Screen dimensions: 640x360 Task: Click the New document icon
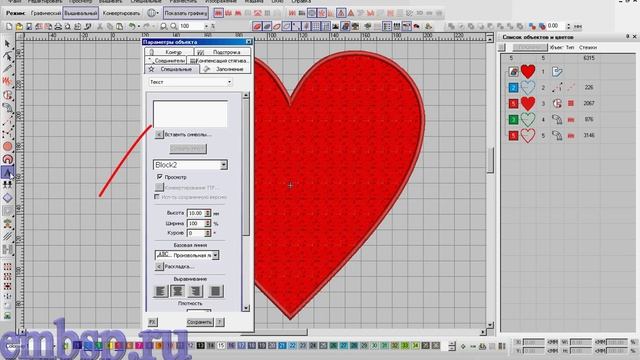(x=9, y=26)
